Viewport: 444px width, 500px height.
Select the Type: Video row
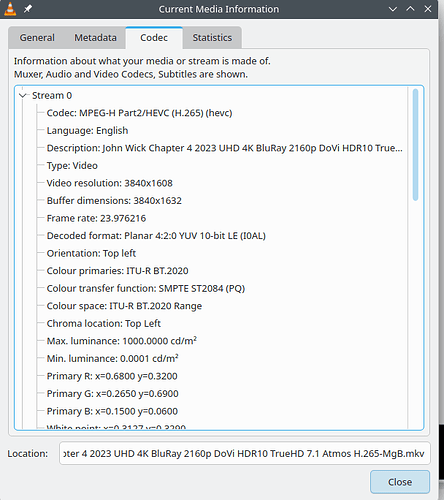point(72,166)
